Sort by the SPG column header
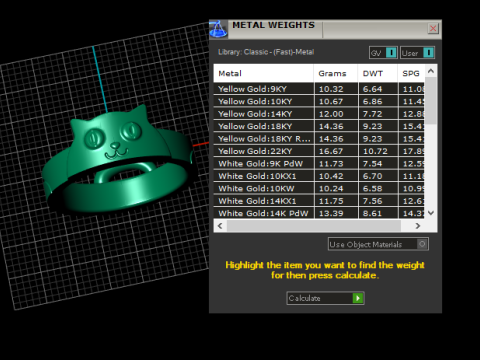 click(411, 73)
